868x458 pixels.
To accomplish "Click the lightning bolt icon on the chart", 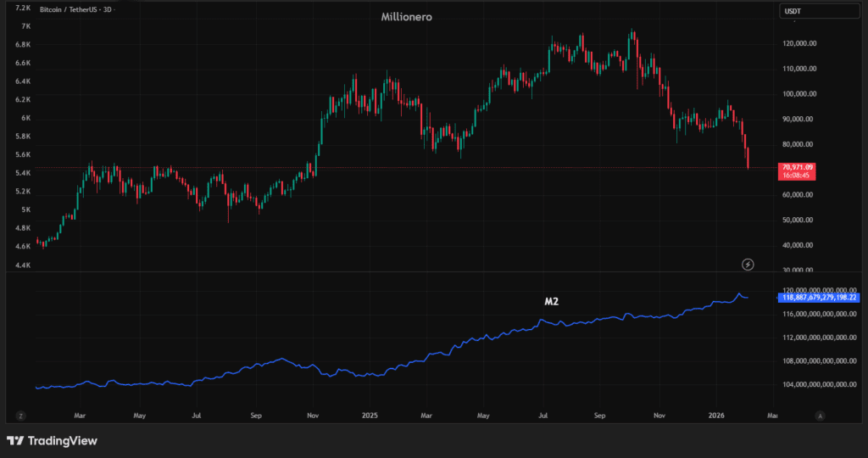I will coord(748,265).
